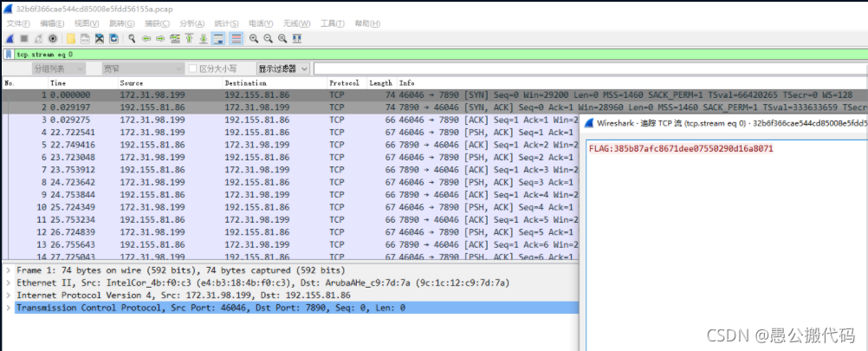Click the zoom out icon
Viewport: 868px width, 351px height.
(269, 39)
